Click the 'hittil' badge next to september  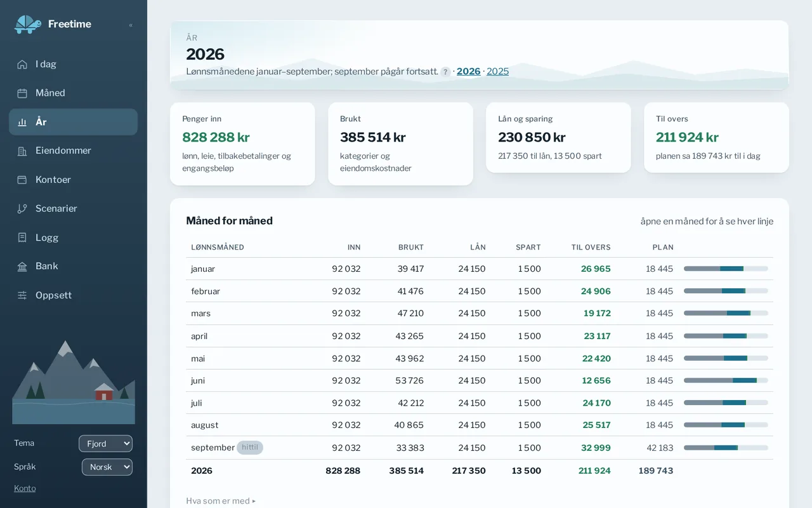pos(250,448)
